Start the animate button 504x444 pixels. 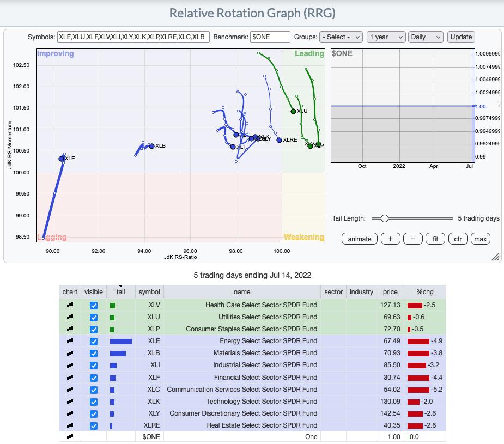coord(360,239)
